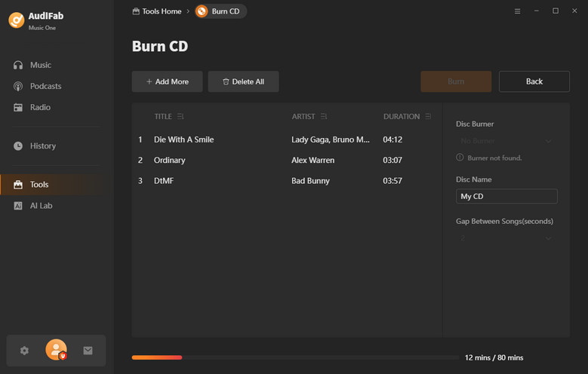This screenshot has height=374, width=588.
Task: Click the TITLE column header
Action: [x=163, y=117]
